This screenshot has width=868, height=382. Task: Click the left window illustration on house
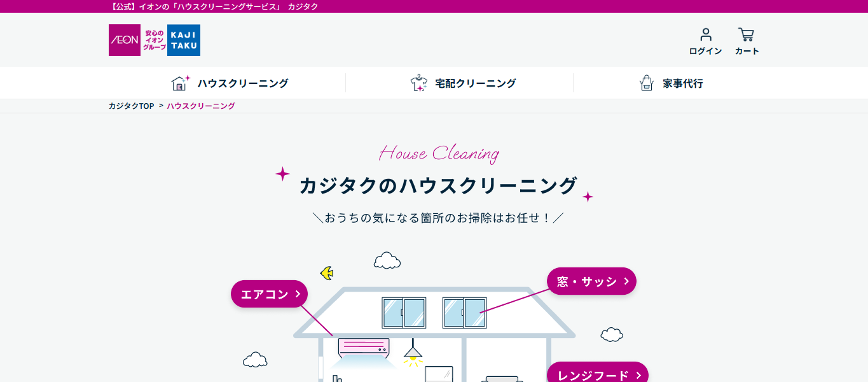404,313
